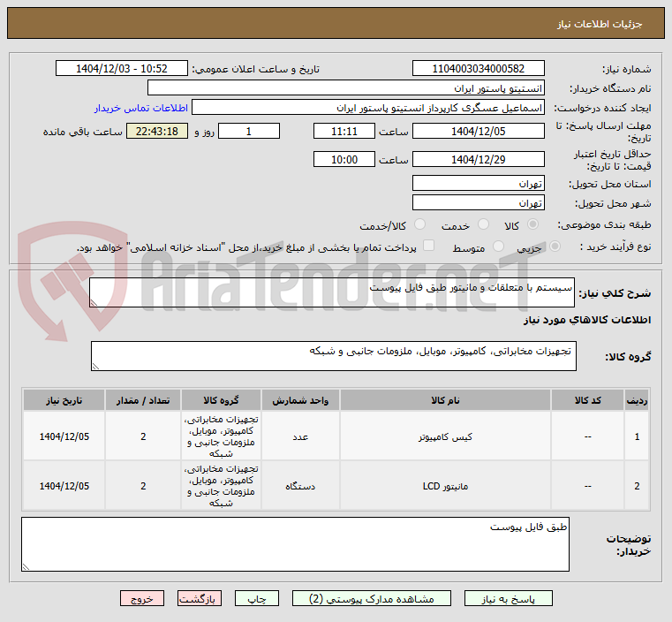Select the کالا/خدمت radio button

click(x=419, y=224)
